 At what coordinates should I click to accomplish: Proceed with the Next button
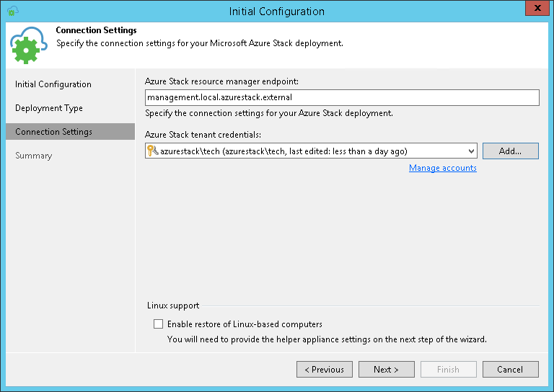point(386,370)
